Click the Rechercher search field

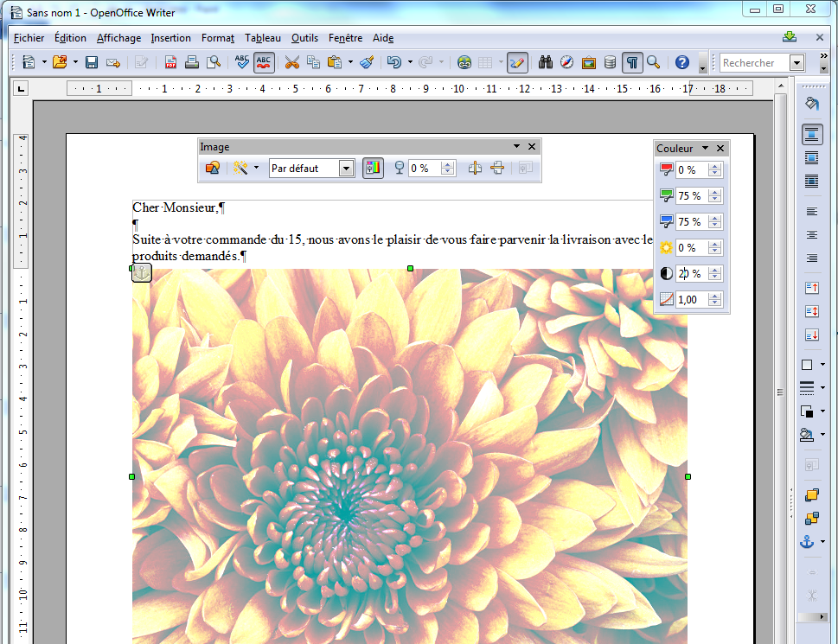tap(755, 63)
